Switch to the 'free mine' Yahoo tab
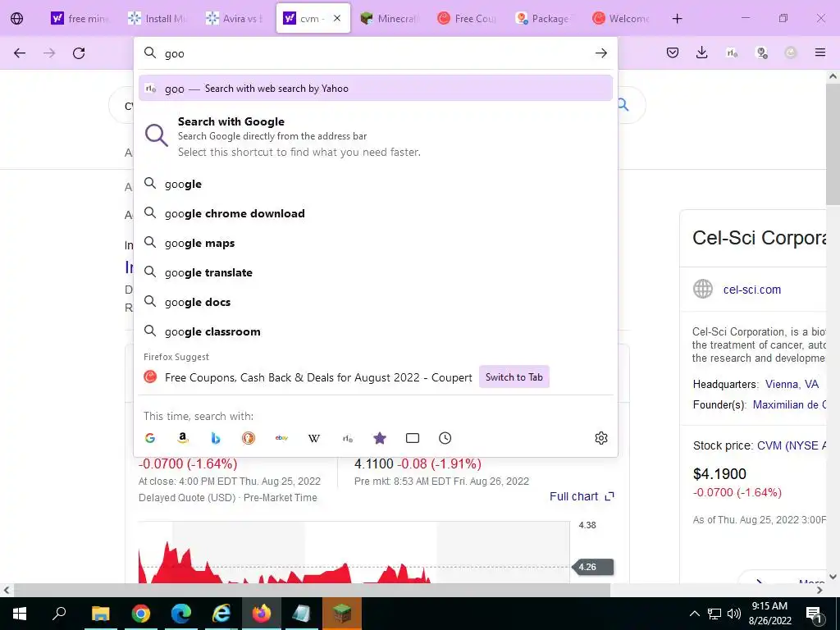 (x=80, y=18)
